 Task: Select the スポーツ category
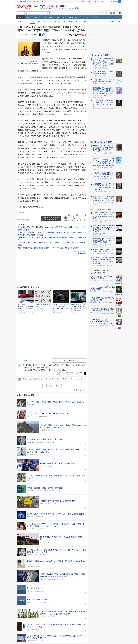coord(56,22)
